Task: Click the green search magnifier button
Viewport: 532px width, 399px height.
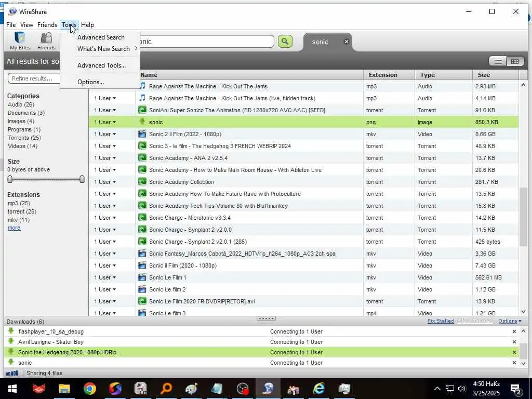Action: click(285, 42)
